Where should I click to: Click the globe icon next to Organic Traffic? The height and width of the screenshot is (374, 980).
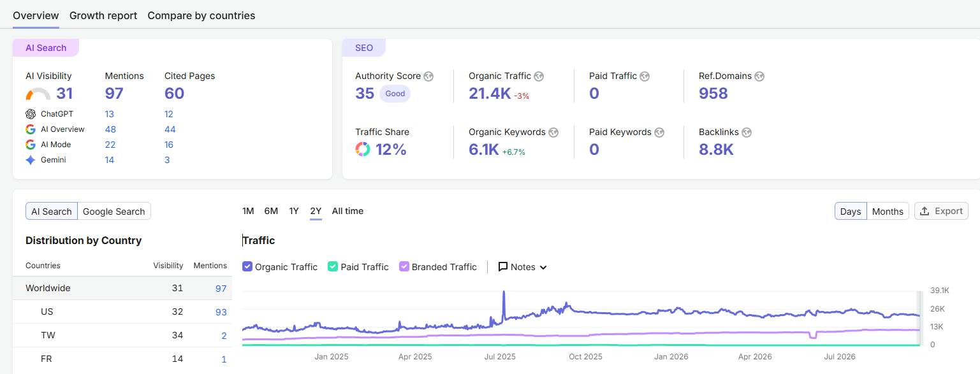tap(539, 76)
